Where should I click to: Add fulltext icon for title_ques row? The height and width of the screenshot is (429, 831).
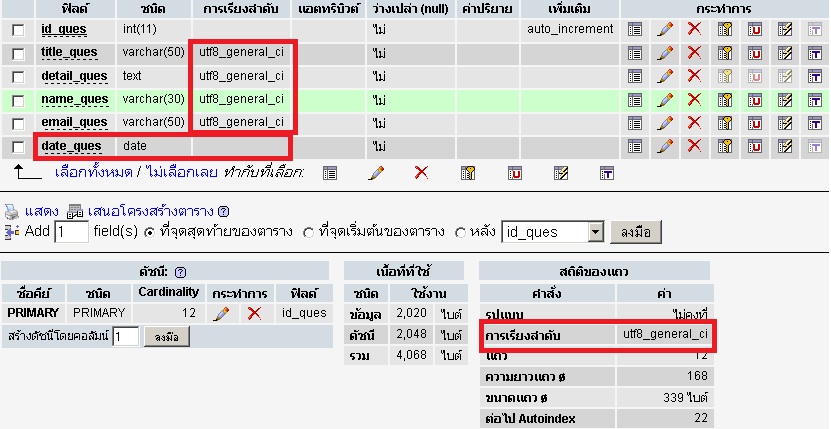pos(815,52)
